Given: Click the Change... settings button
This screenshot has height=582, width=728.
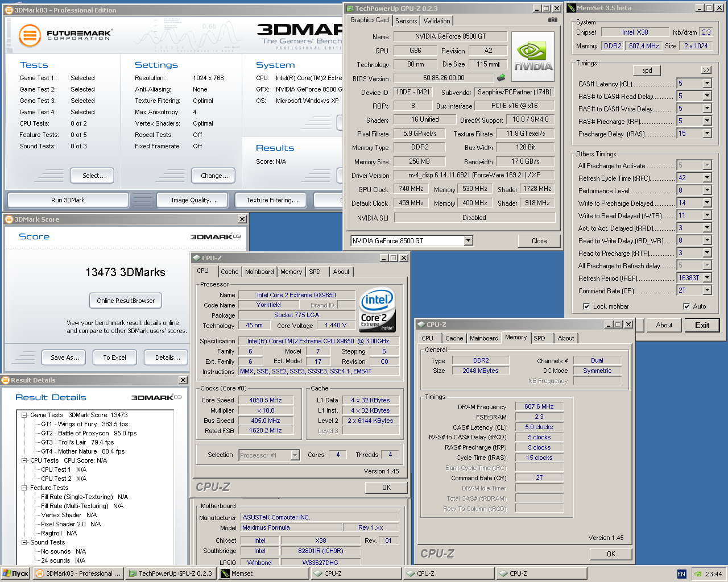Looking at the screenshot, I should pos(214,176).
